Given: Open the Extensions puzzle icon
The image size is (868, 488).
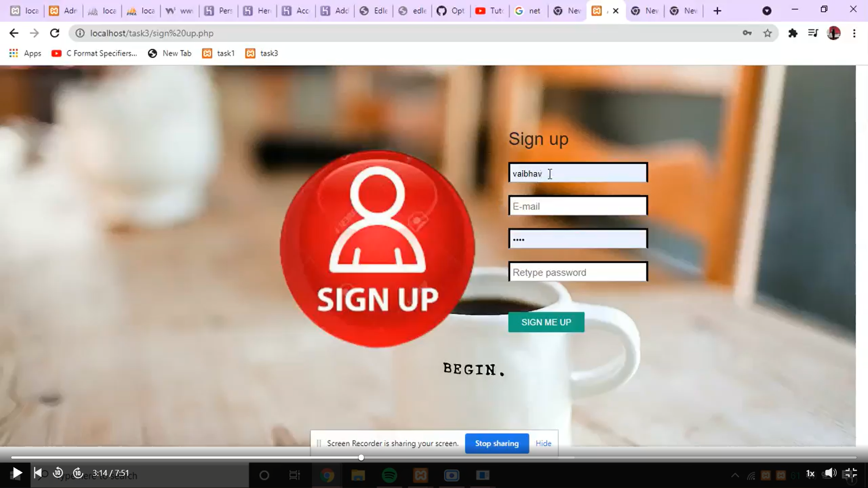Looking at the screenshot, I should [793, 33].
